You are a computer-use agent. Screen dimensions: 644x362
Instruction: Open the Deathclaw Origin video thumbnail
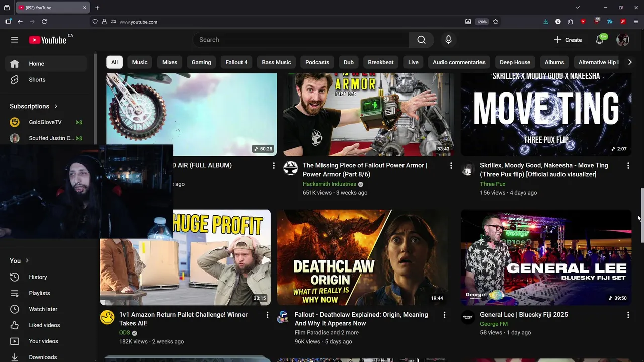pos(362,257)
